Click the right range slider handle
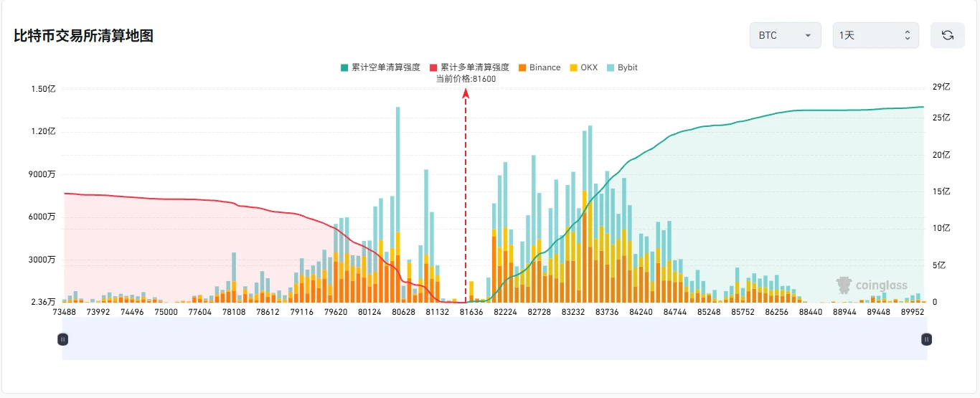 click(x=926, y=339)
